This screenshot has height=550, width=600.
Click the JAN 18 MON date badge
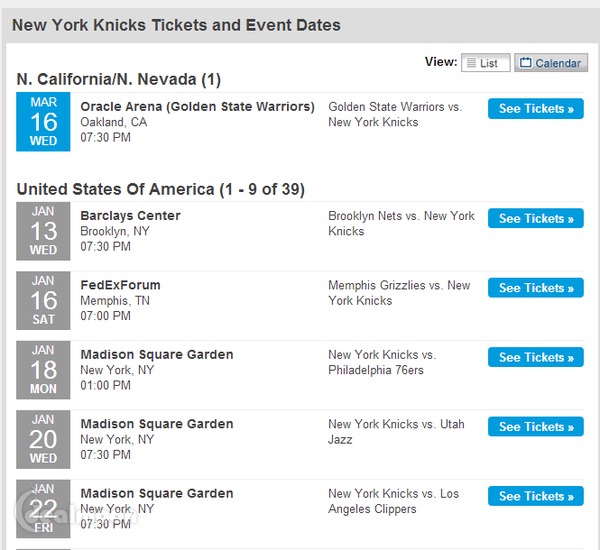pyautogui.click(x=43, y=370)
